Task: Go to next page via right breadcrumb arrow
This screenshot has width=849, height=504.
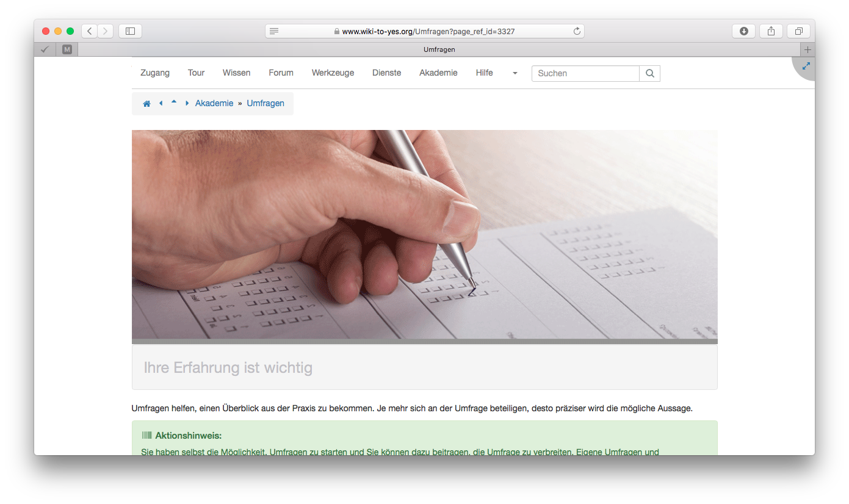Action: [x=187, y=104]
